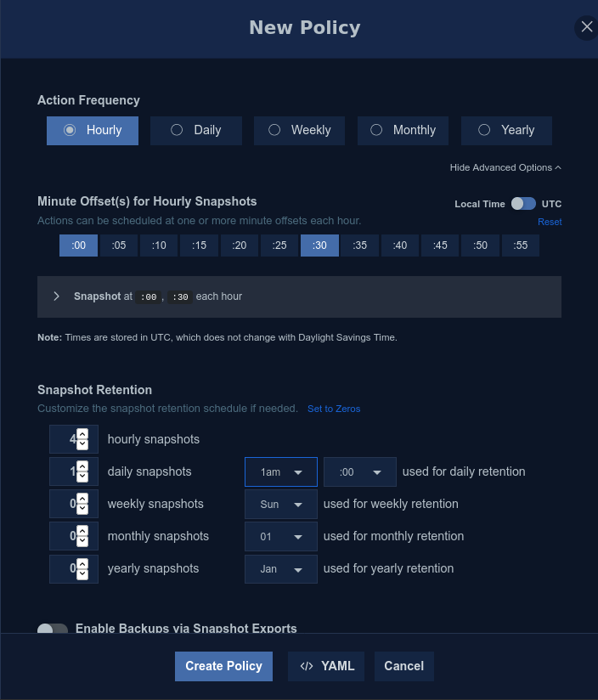598x700 pixels.
Task: Toggle the :05 minute offset
Action: (119, 246)
